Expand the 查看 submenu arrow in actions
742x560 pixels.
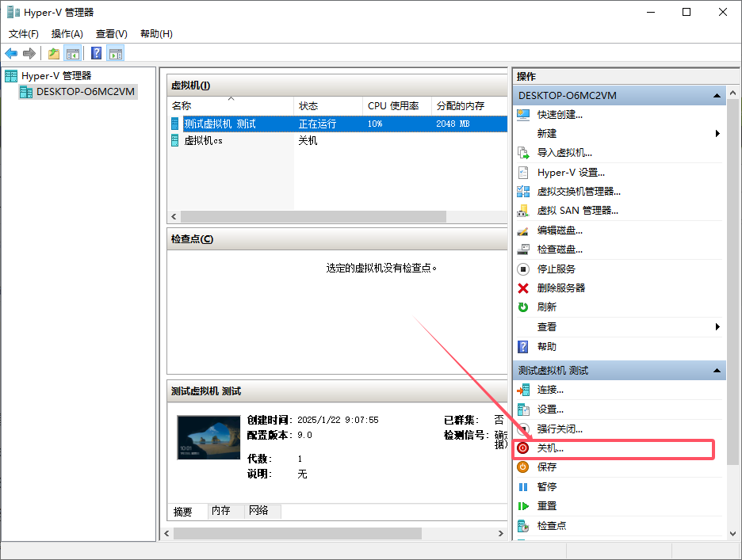717,327
